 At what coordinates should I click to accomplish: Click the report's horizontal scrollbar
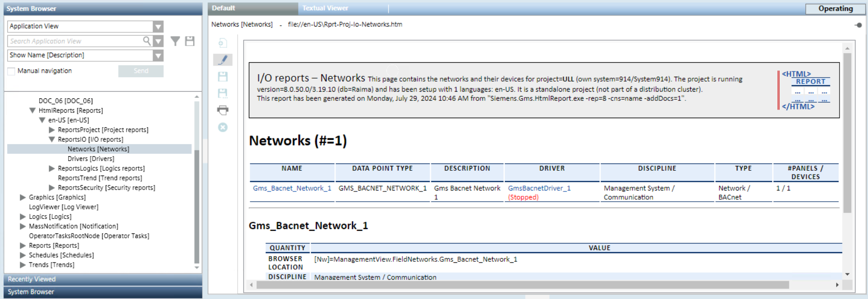pyautogui.click(x=522, y=285)
